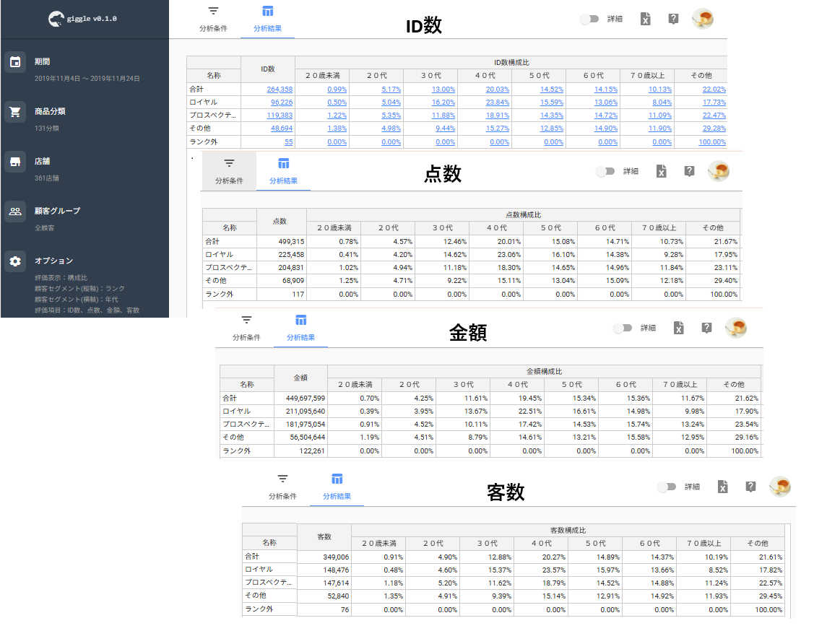Export to Excel in the ID数 panel
This screenshot has width=814, height=644.
[646, 19]
